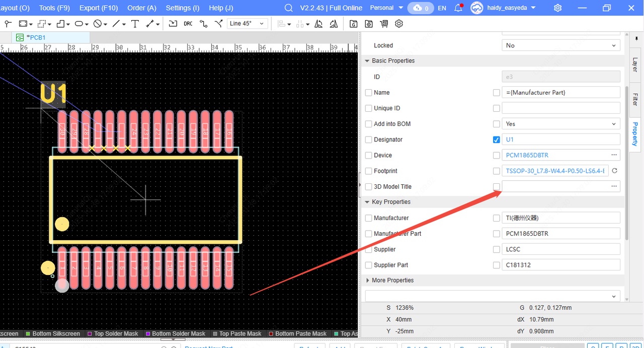This screenshot has width=644, height=348.
Task: Select the dimension measure tool
Action: [x=150, y=24]
